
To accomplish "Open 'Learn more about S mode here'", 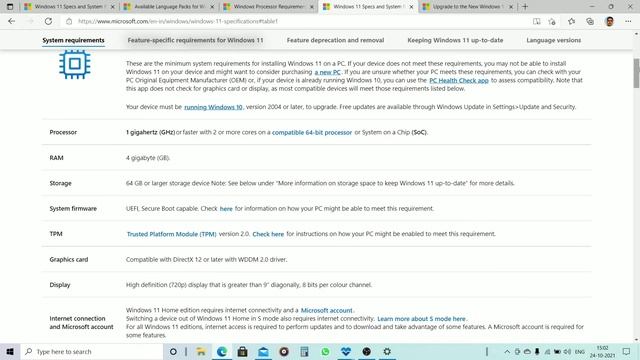I will tap(421, 319).
